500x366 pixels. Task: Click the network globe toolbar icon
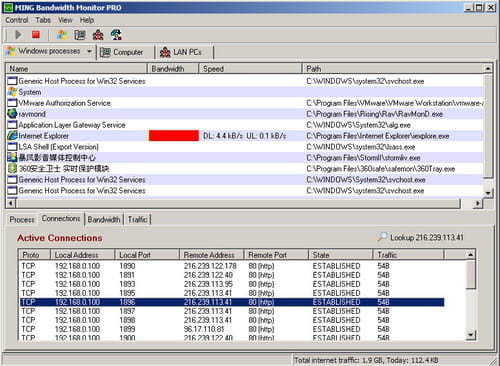(x=116, y=35)
